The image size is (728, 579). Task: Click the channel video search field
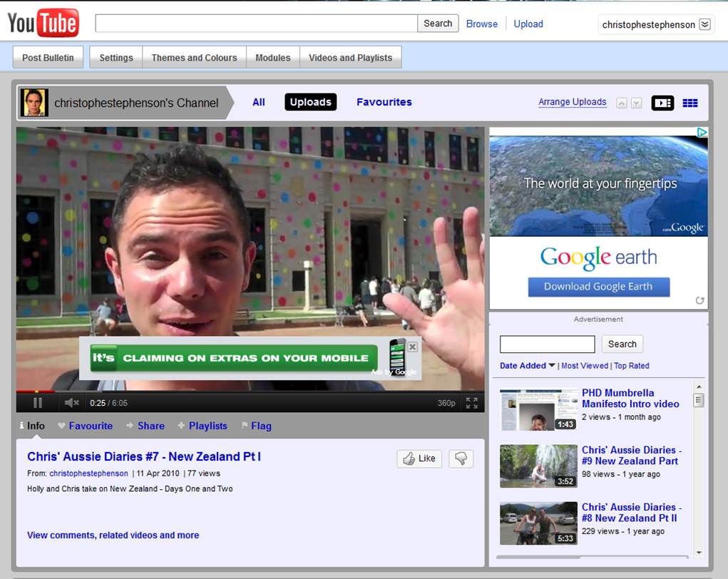(547, 344)
